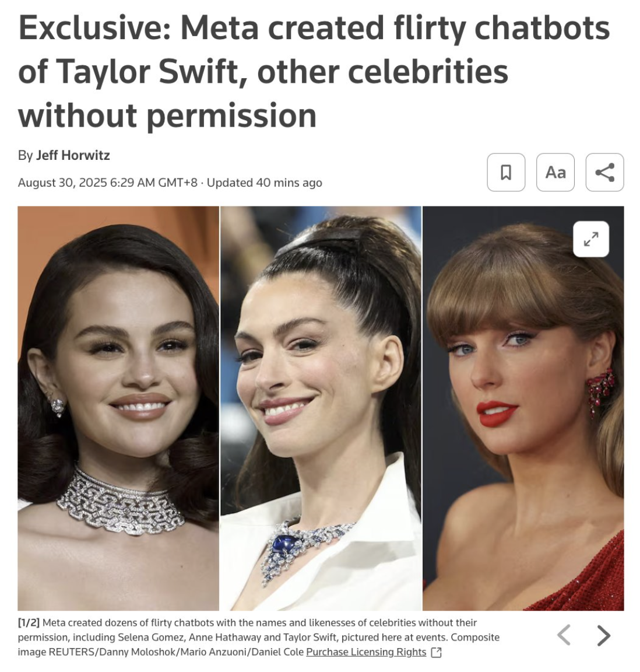The width and height of the screenshot is (640, 672).
Task: Click the REUTERS/Danny Moloshok photo credit
Action: coord(111,652)
